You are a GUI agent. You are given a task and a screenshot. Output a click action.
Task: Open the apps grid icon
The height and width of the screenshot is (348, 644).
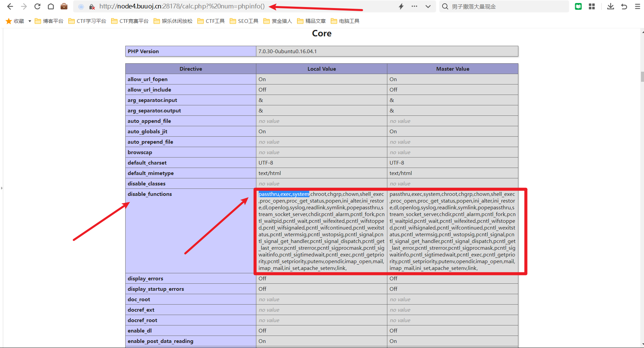pyautogui.click(x=592, y=6)
